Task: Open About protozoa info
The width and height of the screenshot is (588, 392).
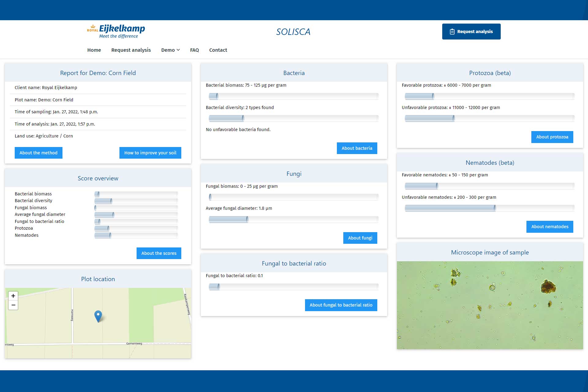Action: (552, 137)
